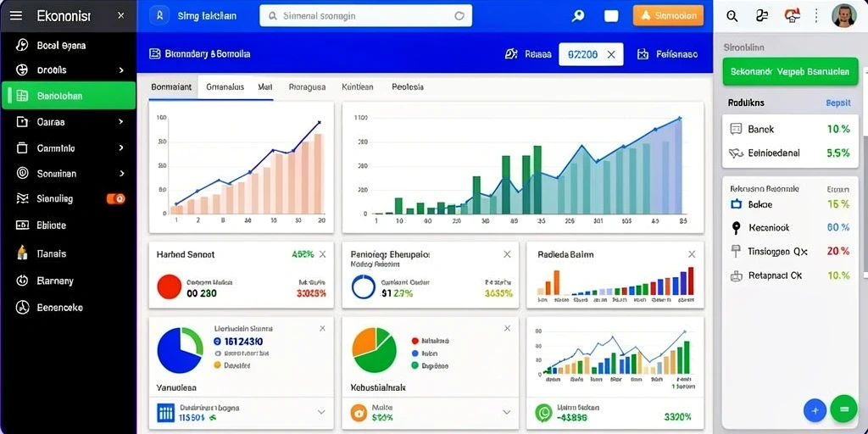Open the Kuntiean tab
This screenshot has height=434, width=868.
(357, 87)
